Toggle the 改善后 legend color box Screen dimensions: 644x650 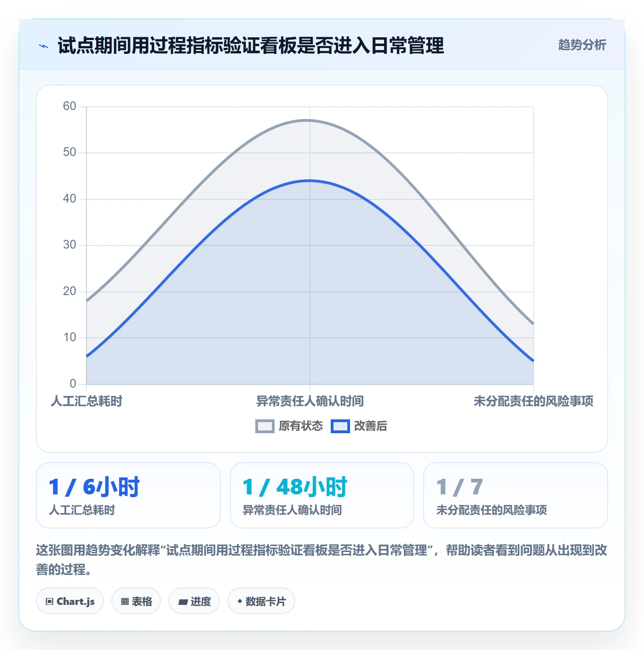point(340,426)
